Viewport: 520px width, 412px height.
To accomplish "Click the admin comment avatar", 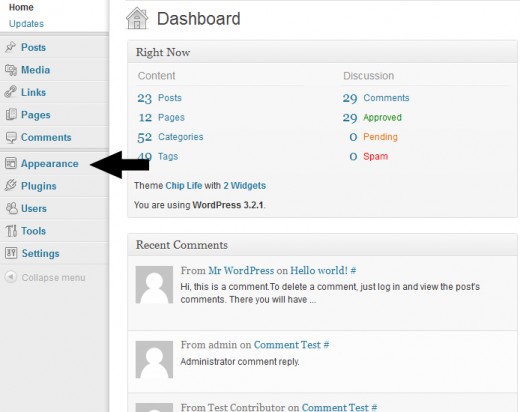I will point(154,359).
